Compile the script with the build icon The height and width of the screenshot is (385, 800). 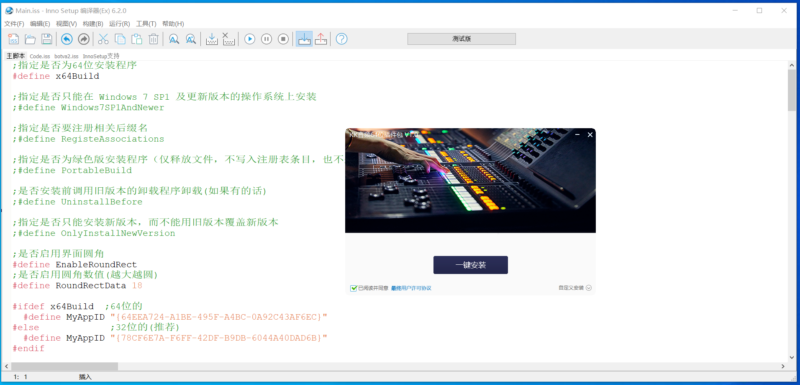[212, 39]
